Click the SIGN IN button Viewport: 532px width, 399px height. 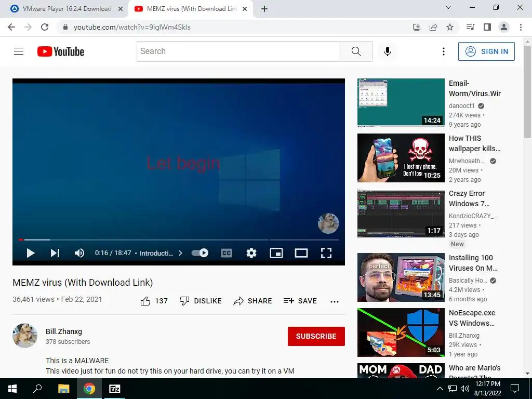click(486, 51)
